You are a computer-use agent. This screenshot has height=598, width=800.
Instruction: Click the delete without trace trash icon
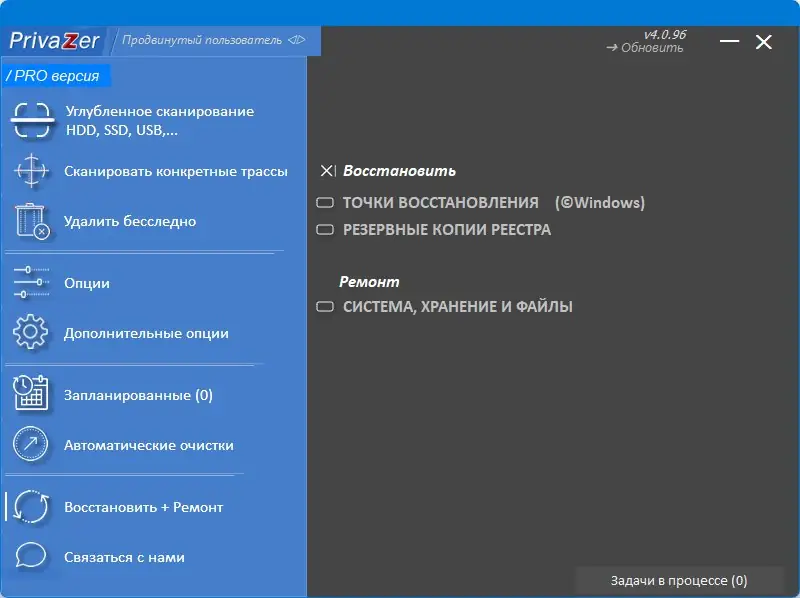pyautogui.click(x=32, y=220)
